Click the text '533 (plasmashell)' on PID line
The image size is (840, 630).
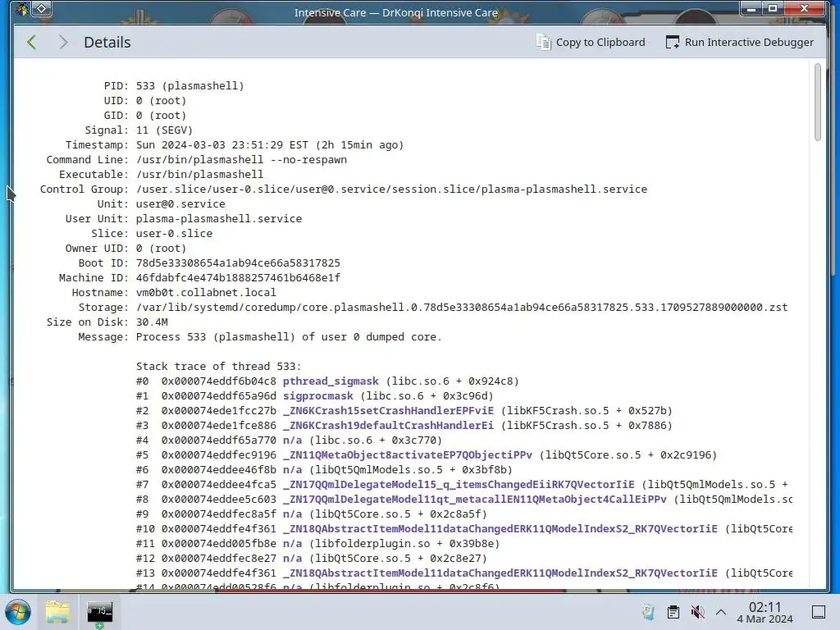click(190, 85)
